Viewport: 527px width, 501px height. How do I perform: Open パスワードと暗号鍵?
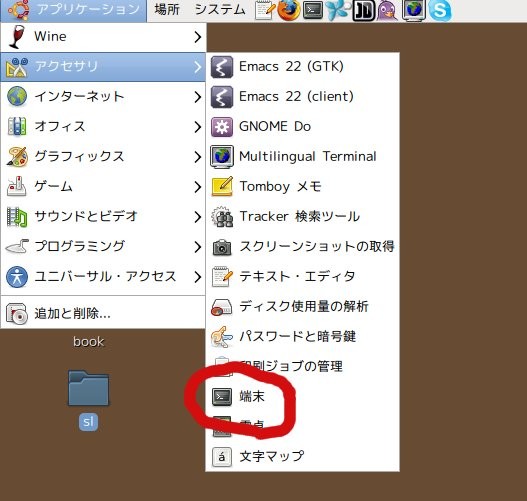tap(302, 336)
